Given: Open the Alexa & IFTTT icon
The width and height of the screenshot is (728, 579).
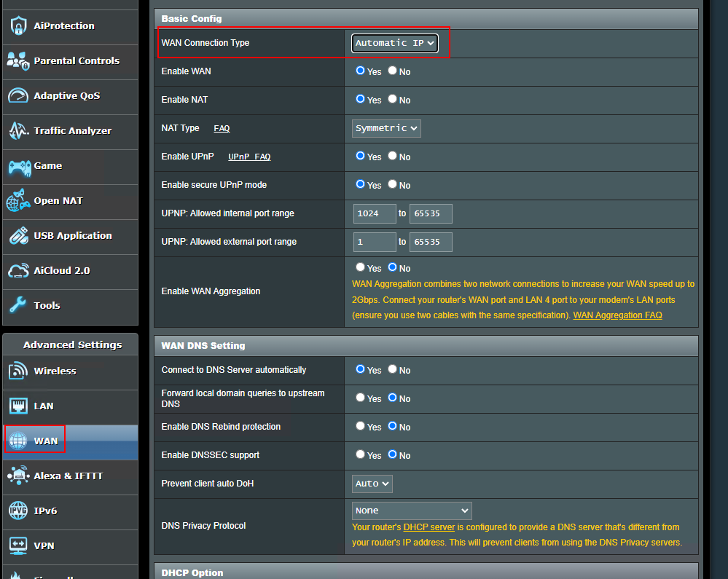Looking at the screenshot, I should [18, 476].
